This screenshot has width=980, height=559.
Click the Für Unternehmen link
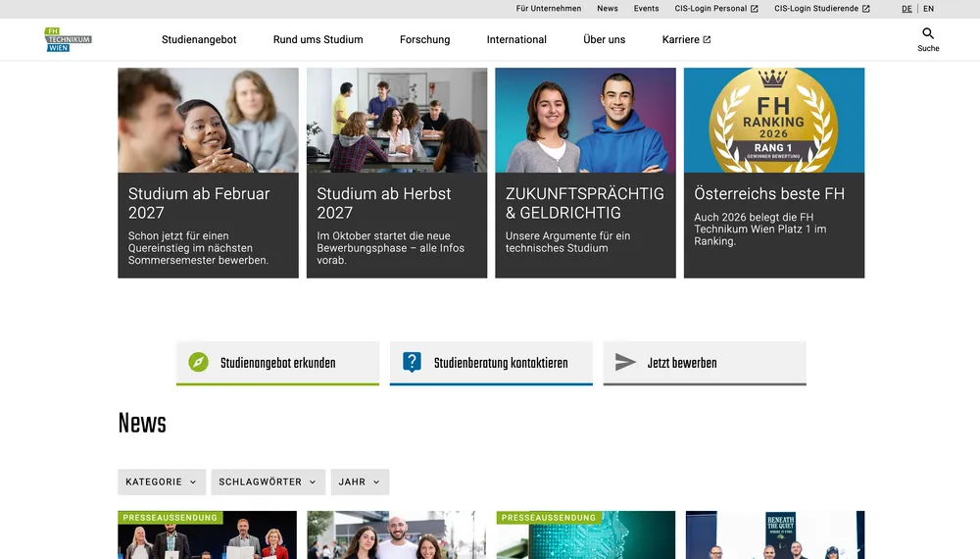548,9
